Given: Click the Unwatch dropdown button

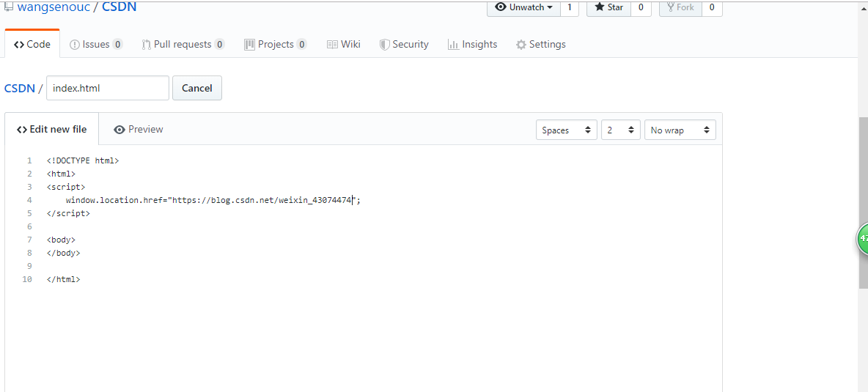Looking at the screenshot, I should tap(523, 8).
